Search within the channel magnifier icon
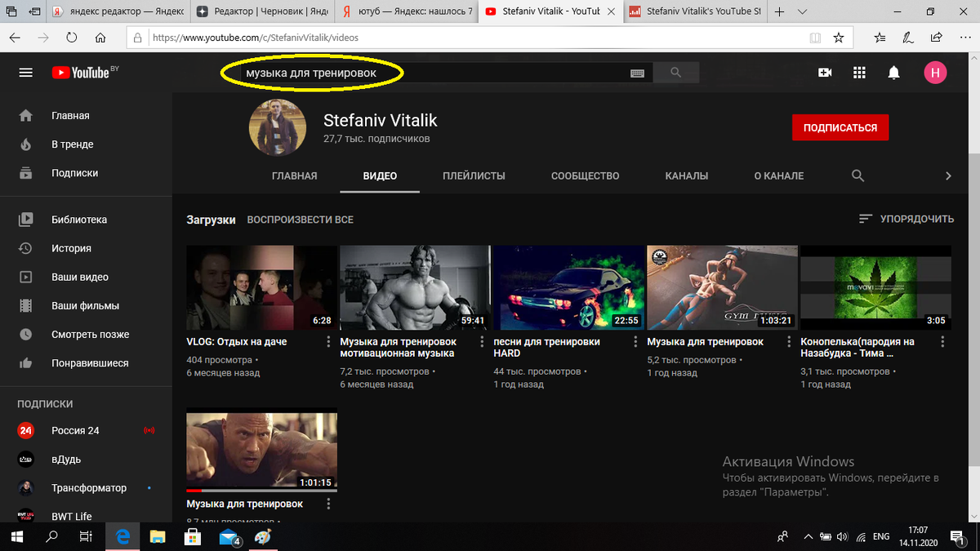 point(857,176)
